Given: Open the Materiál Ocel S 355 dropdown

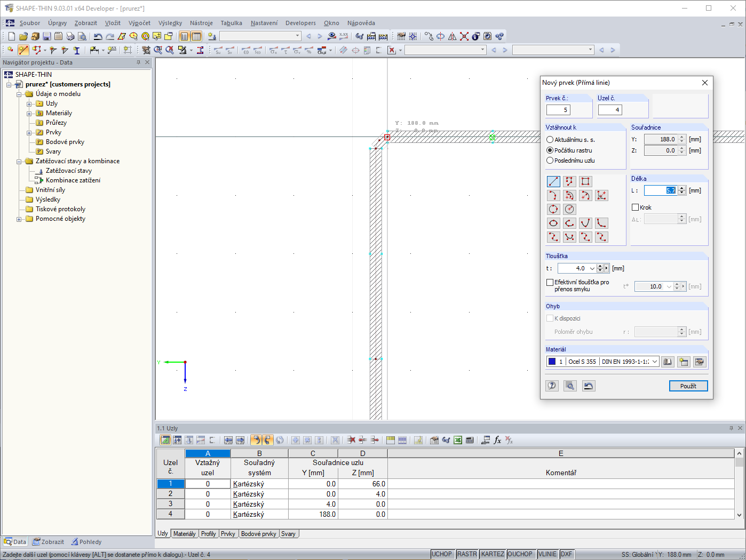Looking at the screenshot, I should pos(655,362).
